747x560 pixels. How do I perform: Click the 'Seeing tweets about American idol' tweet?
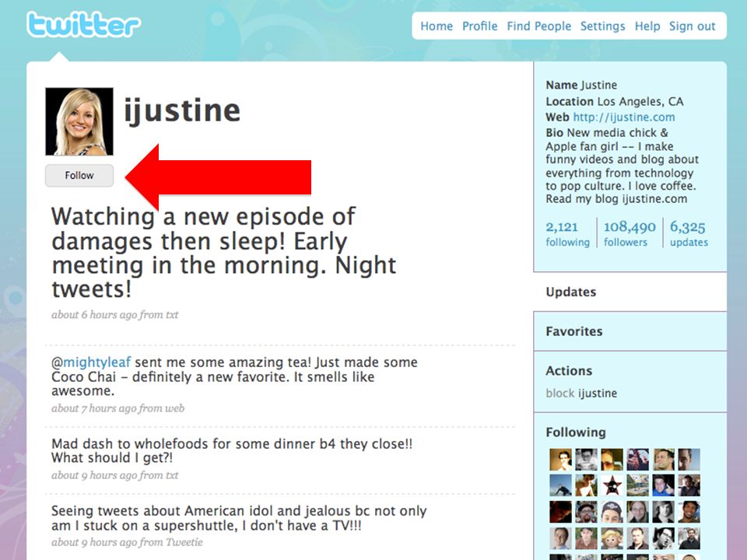(x=239, y=518)
